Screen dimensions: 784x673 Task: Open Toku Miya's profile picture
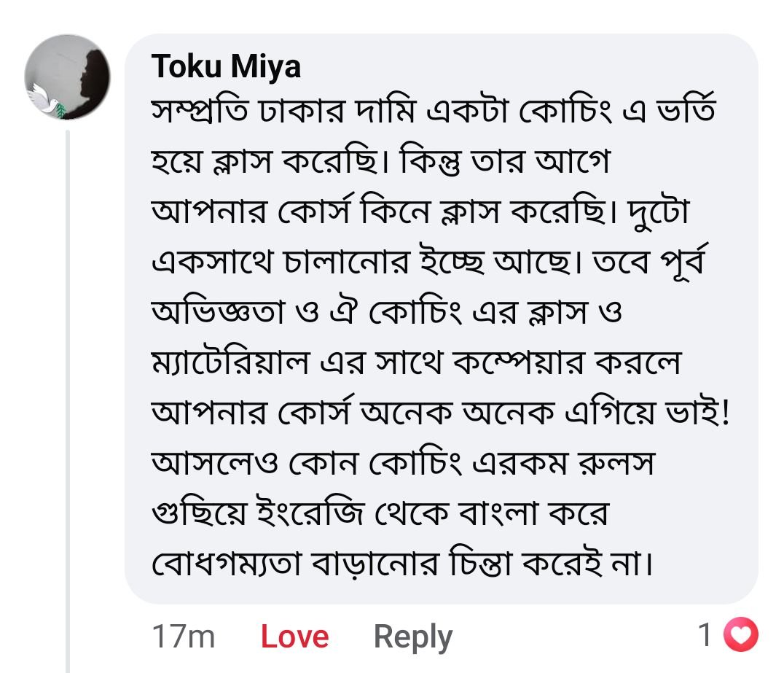click(x=67, y=77)
